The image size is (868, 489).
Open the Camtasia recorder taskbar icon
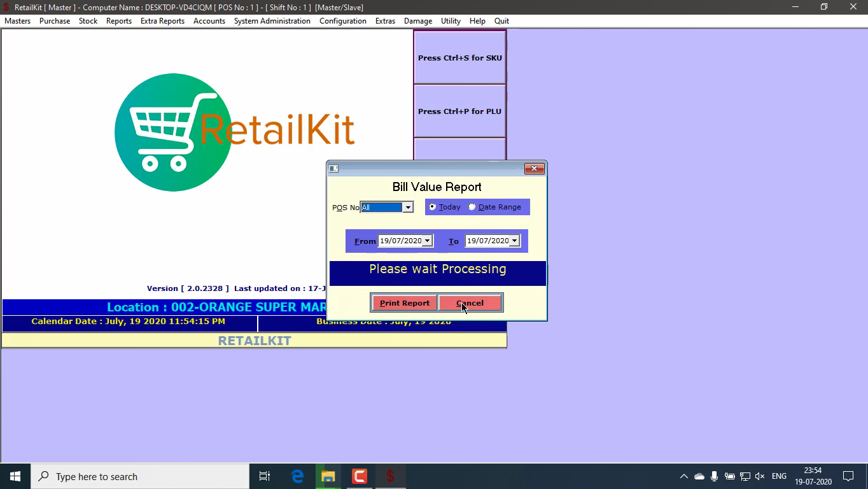[x=360, y=476]
